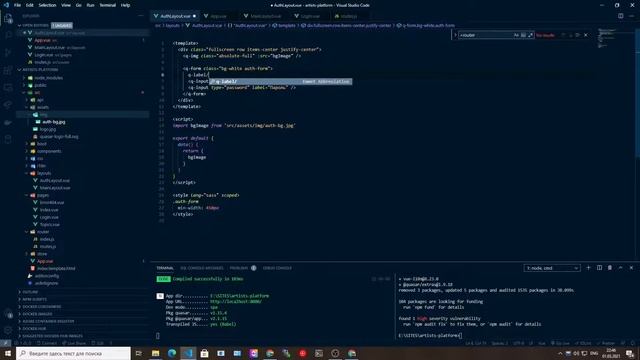Click the remote window indicator in status bar

pyautogui.click(x=5, y=343)
